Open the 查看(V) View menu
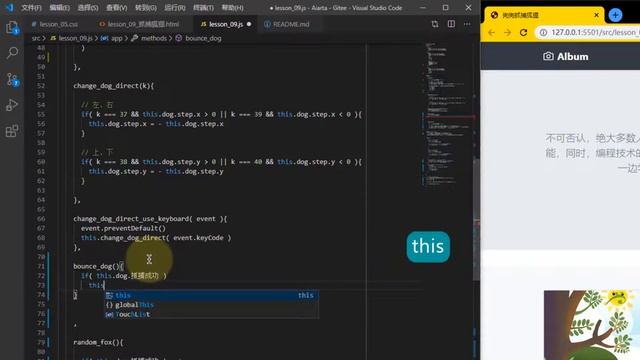This screenshot has width=640, height=360. (x=116, y=8)
